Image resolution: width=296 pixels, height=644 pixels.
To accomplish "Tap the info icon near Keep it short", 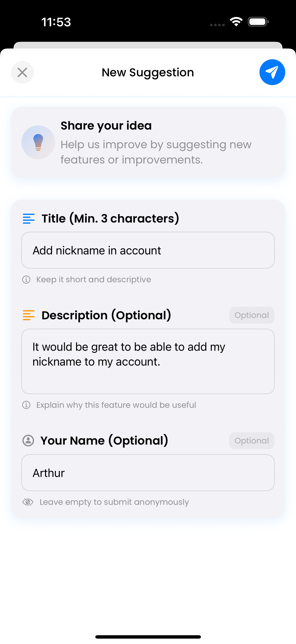I will [26, 280].
